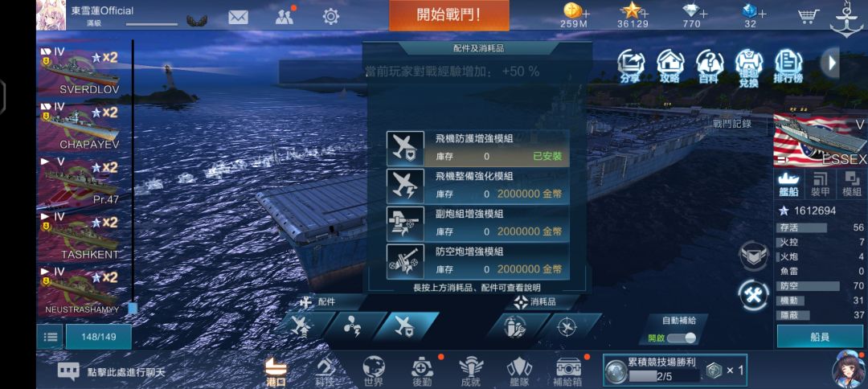This screenshot has height=389, width=868.
Task: Open the ship list menu button
Action: (50, 337)
